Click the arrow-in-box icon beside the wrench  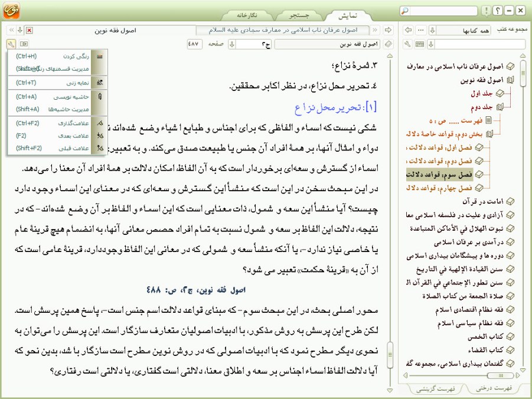pos(24,44)
